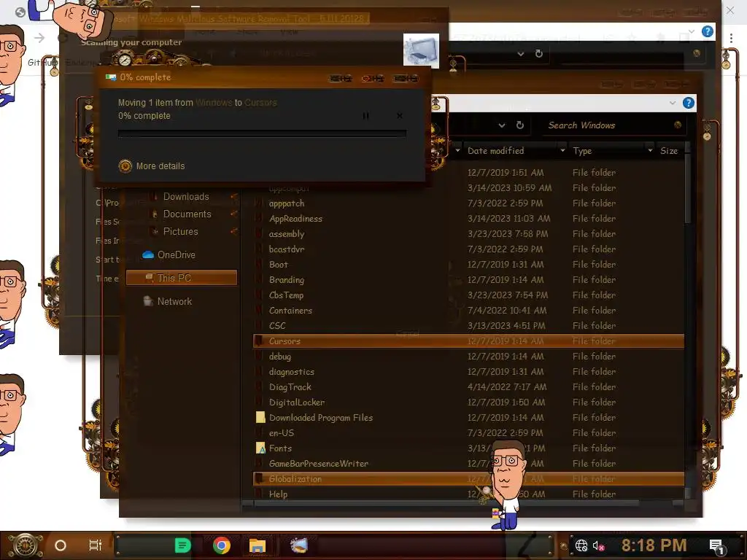Open the paint-like app in taskbar
This screenshot has width=747, height=560.
(298, 545)
